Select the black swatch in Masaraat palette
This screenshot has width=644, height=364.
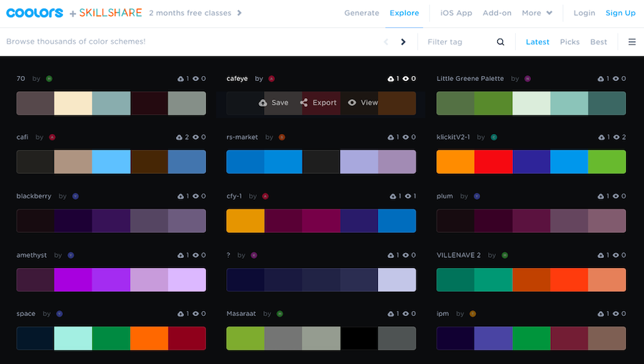(359, 338)
